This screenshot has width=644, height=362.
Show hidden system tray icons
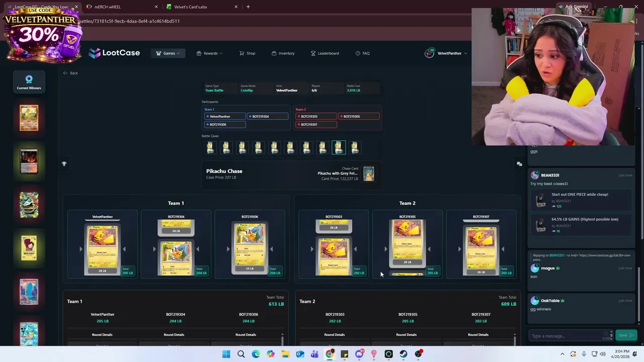[x=562, y=354]
